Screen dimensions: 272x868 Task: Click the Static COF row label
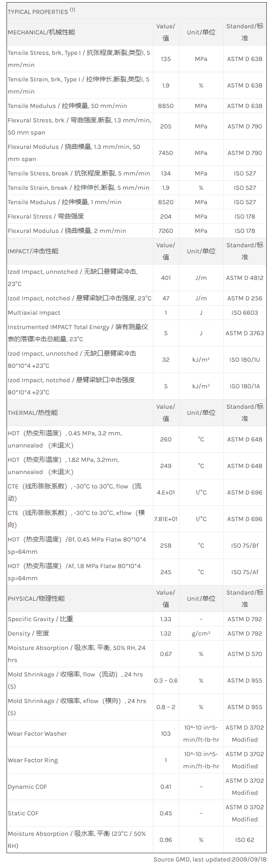coord(23,813)
